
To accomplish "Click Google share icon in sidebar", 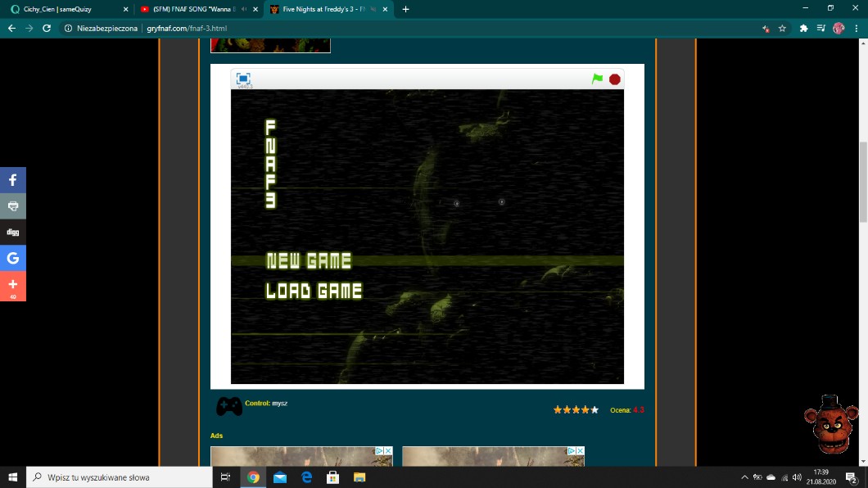I will [13, 259].
